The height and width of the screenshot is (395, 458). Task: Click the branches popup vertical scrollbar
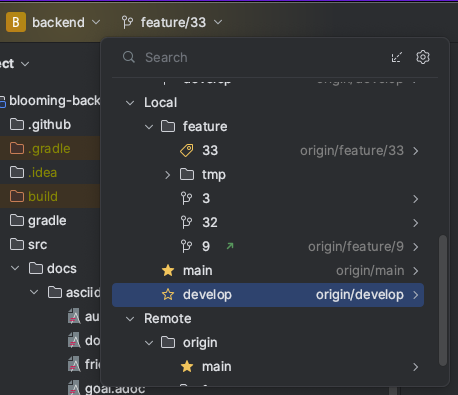click(443, 301)
